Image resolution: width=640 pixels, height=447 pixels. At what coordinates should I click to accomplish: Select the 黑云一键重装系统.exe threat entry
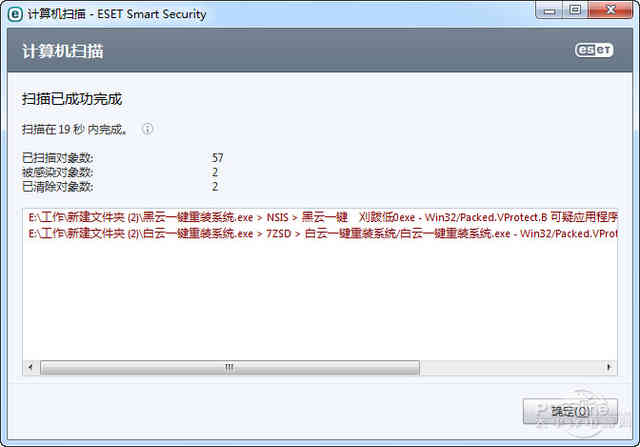pyautogui.click(x=322, y=217)
